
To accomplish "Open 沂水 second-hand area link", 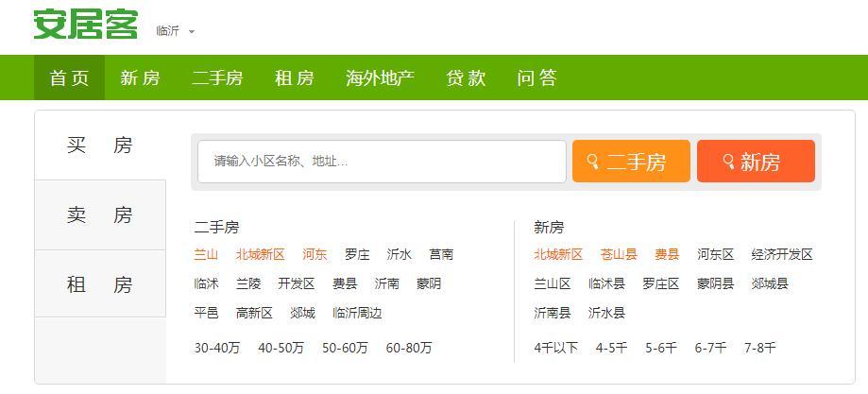I will click(400, 255).
